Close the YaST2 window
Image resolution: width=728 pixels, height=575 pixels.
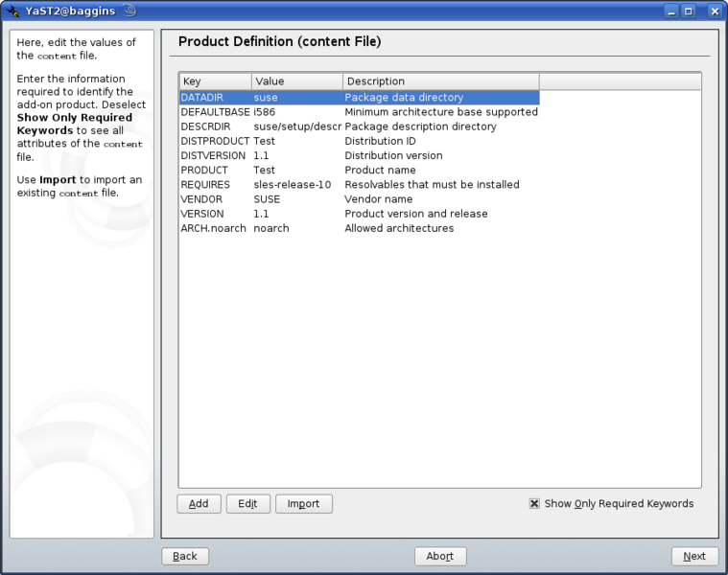tap(715, 11)
